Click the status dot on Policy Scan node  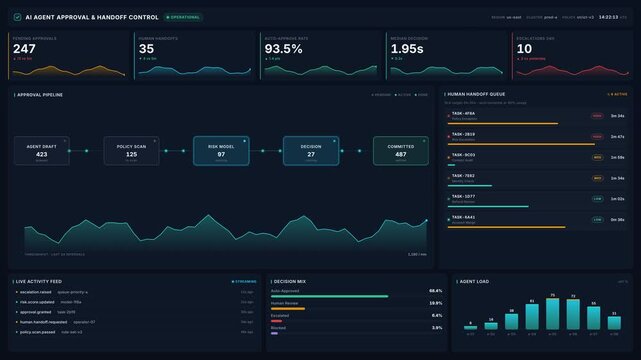(x=155, y=141)
